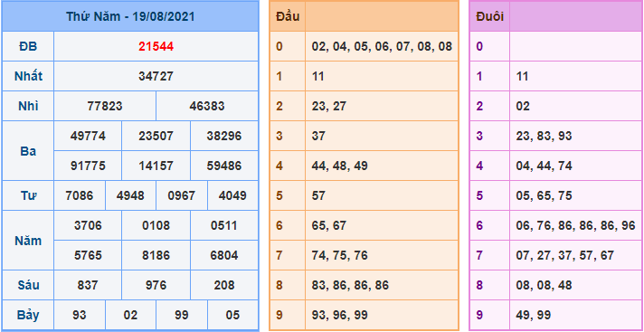
Task: Click fifth prize number 6804
Action: point(224,255)
